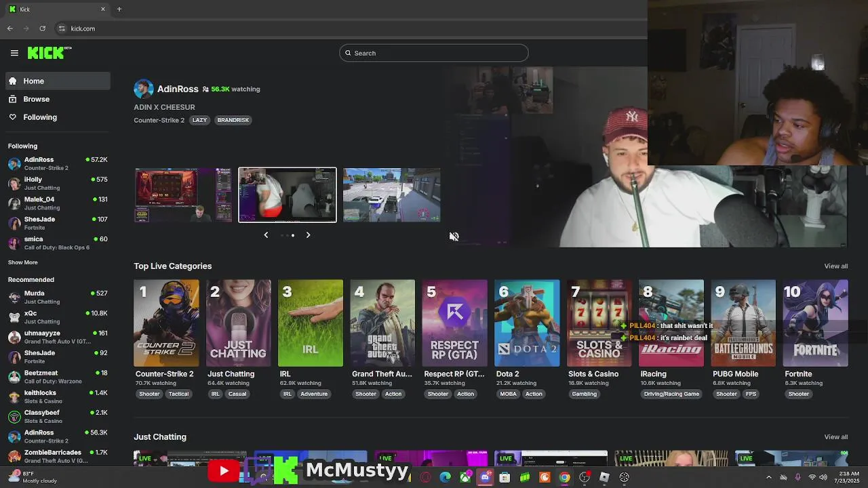Screen dimensions: 868x488
Task: Click the Kick logo
Action: (49, 53)
